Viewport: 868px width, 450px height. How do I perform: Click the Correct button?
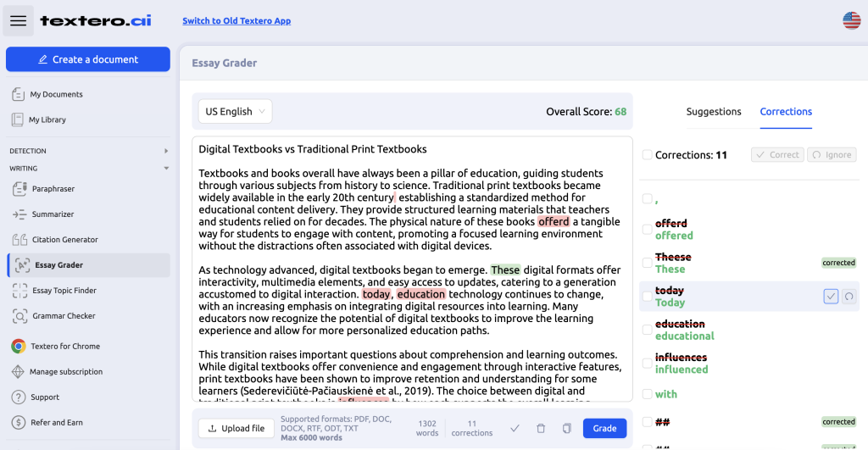pyautogui.click(x=777, y=155)
